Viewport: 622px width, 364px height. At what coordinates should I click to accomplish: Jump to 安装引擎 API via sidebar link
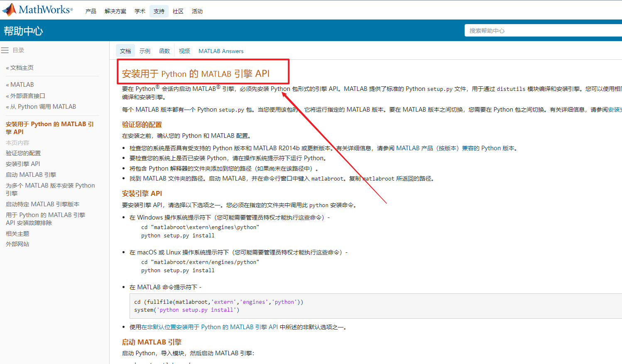[x=23, y=164]
